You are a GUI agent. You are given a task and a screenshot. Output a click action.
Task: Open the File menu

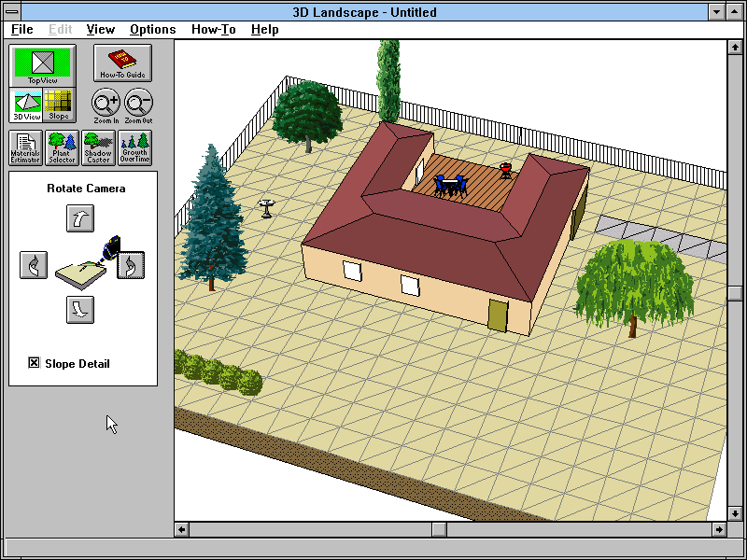[22, 29]
